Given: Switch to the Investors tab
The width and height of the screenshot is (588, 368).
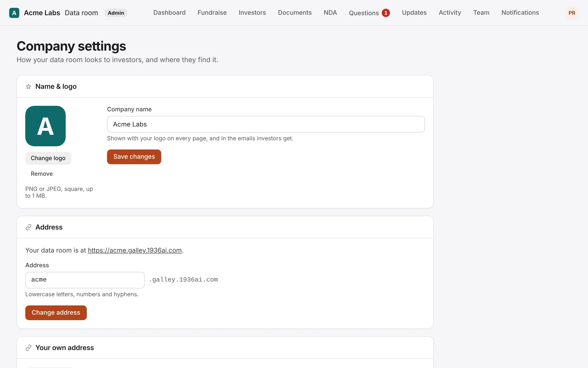Looking at the screenshot, I should click(252, 13).
